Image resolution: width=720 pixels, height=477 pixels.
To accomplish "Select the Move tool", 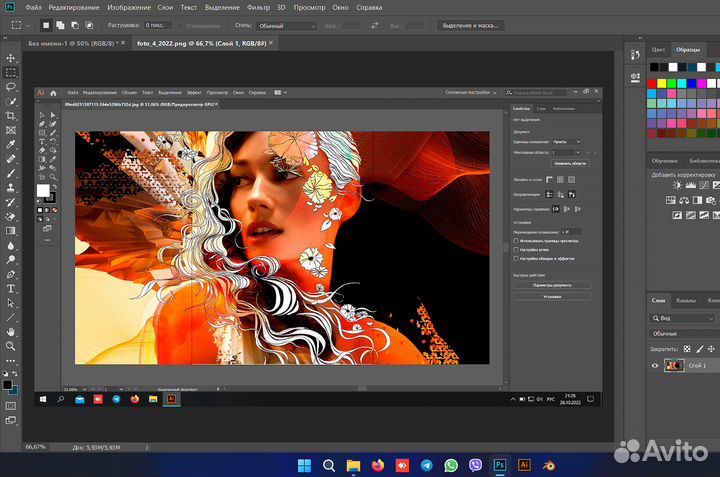I will point(11,59).
